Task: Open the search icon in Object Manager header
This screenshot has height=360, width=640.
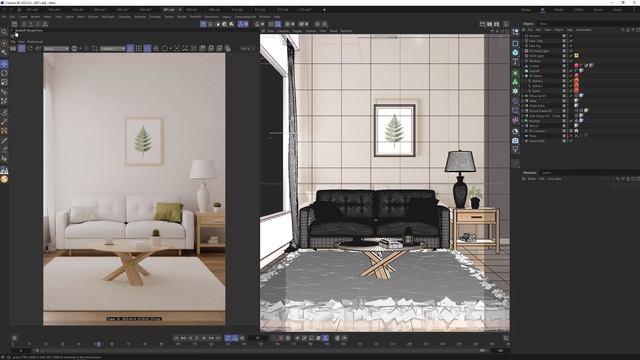Action: pyautogui.click(x=623, y=30)
